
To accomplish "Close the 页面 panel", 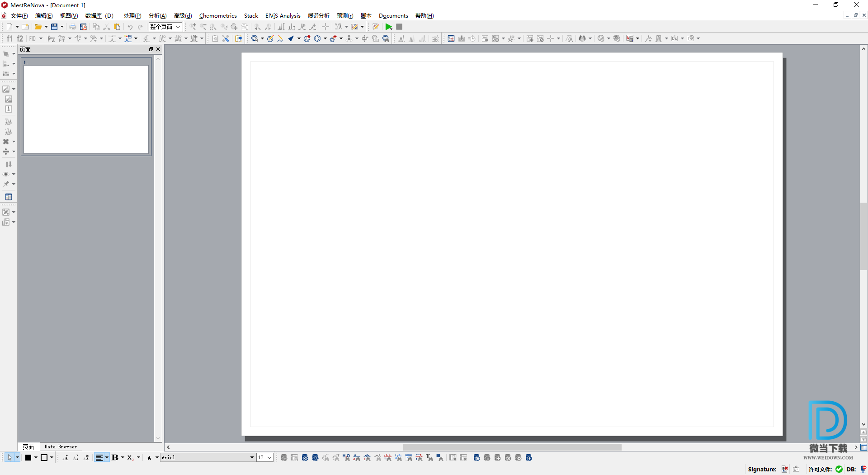I will (158, 49).
